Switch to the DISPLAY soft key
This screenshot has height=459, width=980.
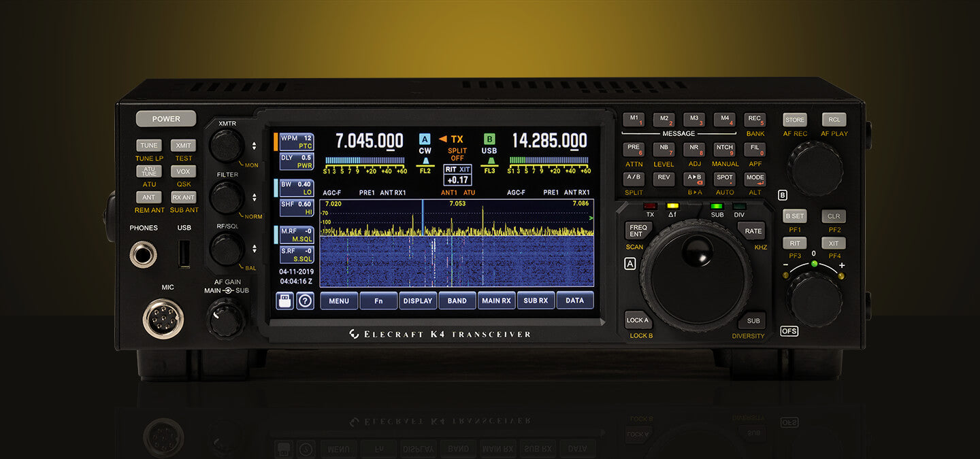pyautogui.click(x=417, y=300)
